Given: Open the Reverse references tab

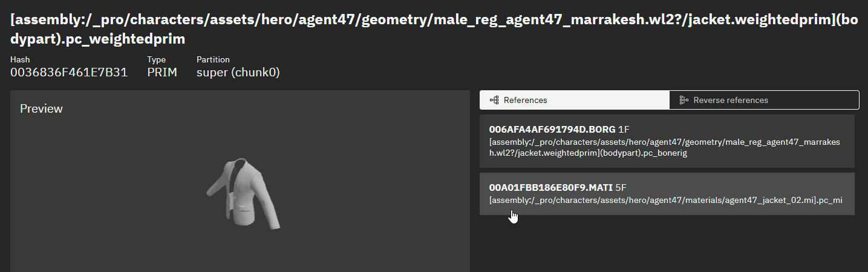Looking at the screenshot, I should (x=764, y=100).
